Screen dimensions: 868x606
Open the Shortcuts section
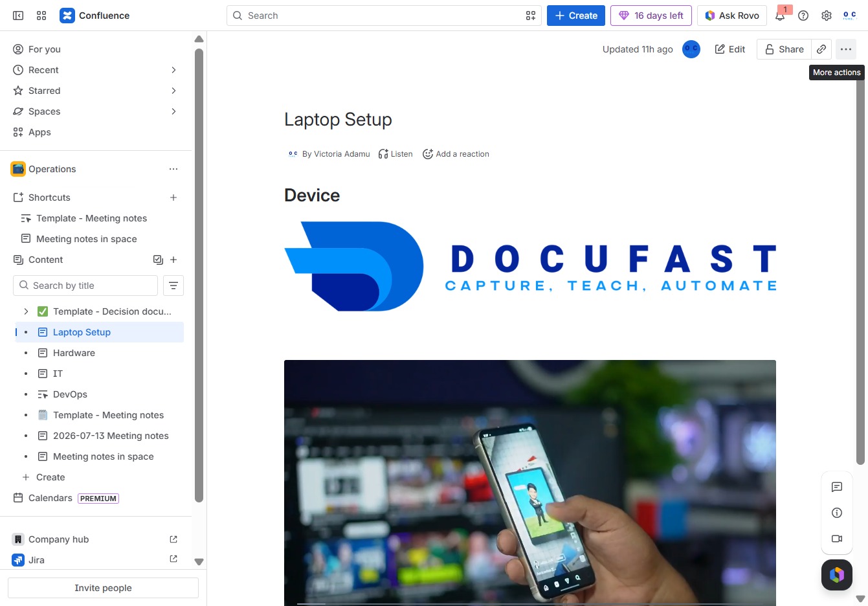click(49, 197)
